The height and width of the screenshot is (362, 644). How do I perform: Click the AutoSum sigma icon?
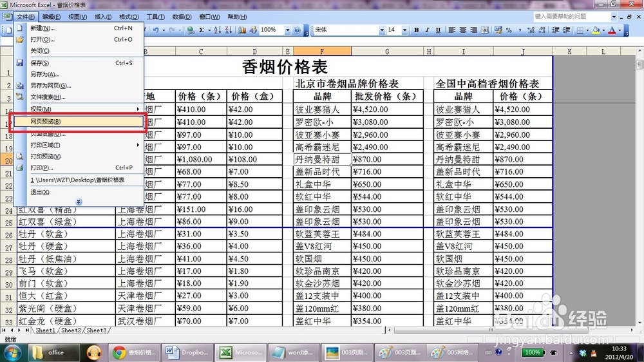[x=202, y=30]
